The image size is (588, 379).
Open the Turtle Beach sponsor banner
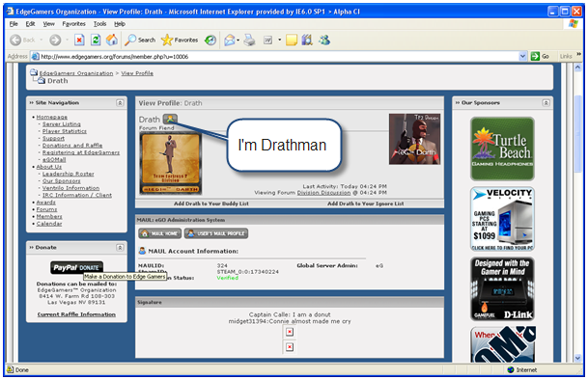point(502,149)
